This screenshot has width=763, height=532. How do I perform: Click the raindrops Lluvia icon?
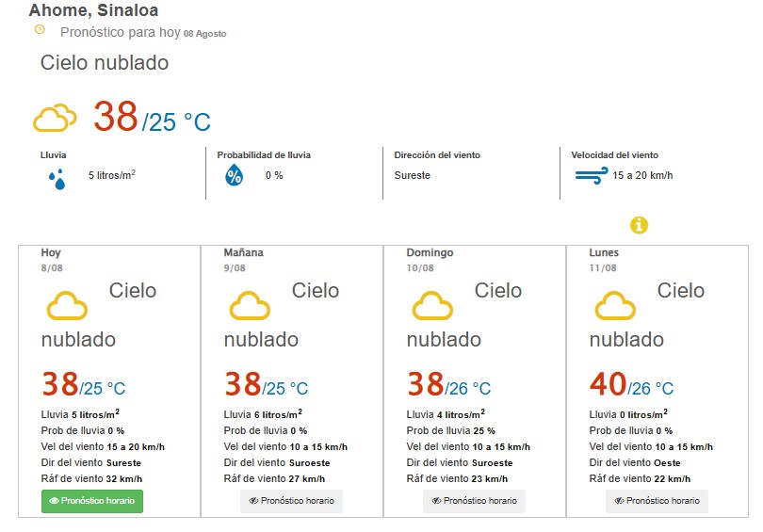click(57, 179)
